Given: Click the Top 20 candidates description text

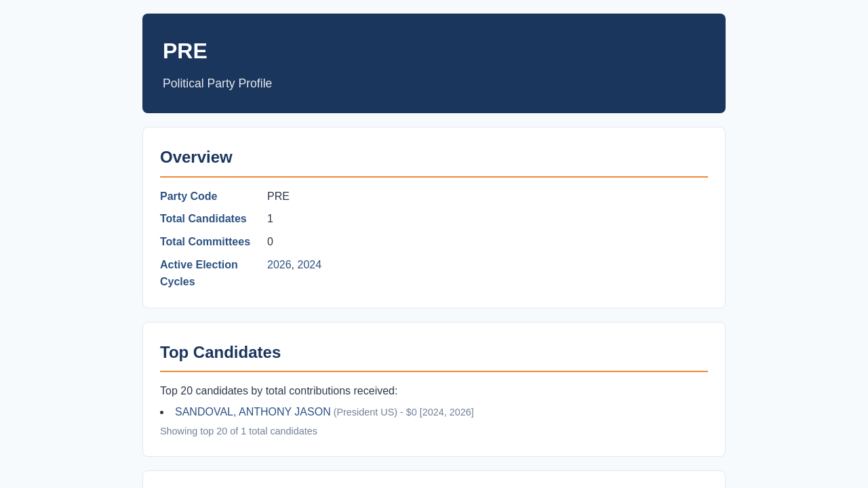Looking at the screenshot, I should [279, 391].
